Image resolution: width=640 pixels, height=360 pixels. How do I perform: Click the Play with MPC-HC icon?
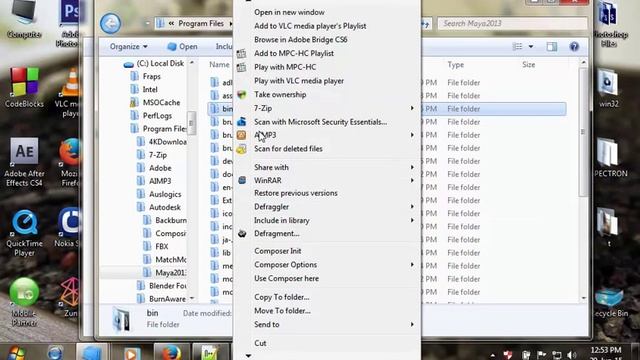[242, 67]
